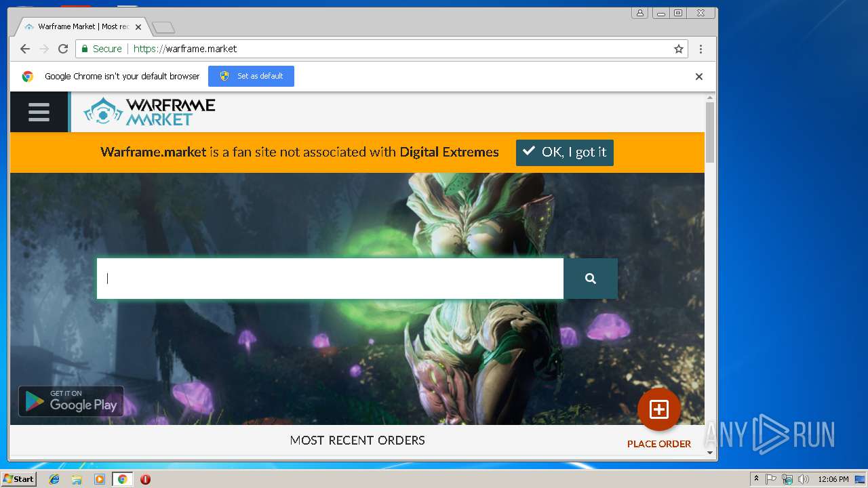
Task: Click the search magnifier button
Action: (591, 279)
